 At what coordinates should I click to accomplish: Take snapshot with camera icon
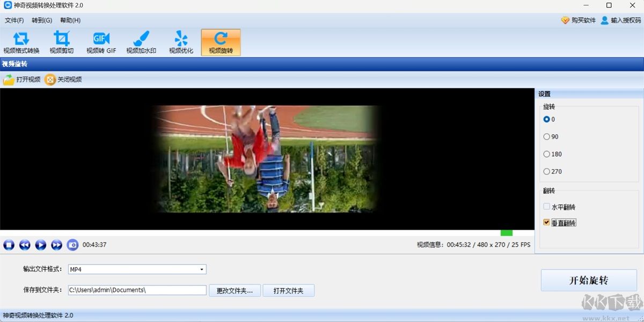coord(72,245)
